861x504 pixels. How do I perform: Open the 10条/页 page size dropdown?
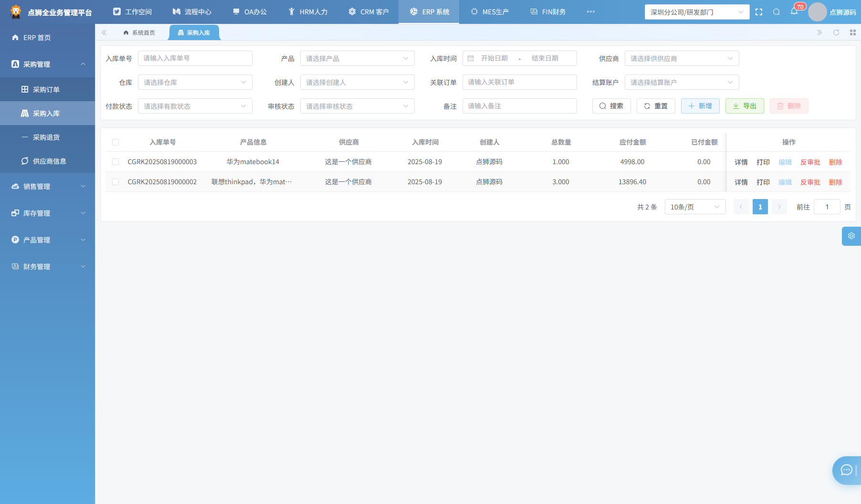[x=695, y=207]
